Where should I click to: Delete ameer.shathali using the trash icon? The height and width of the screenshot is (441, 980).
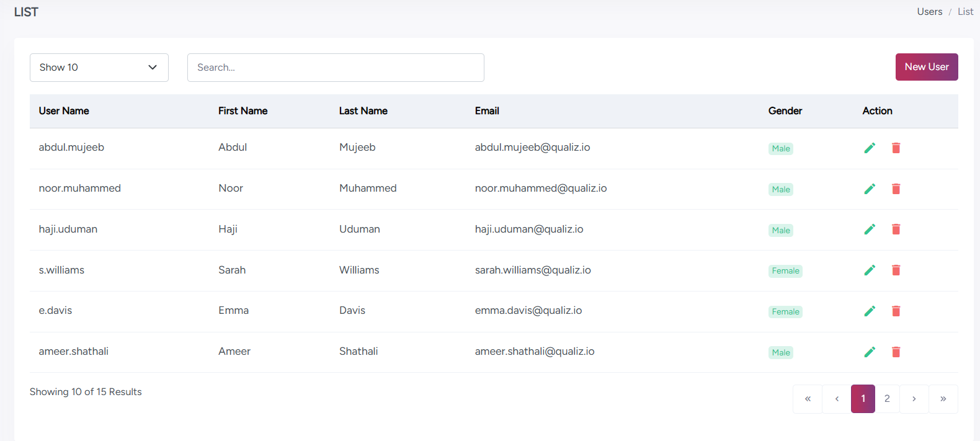[896, 352]
